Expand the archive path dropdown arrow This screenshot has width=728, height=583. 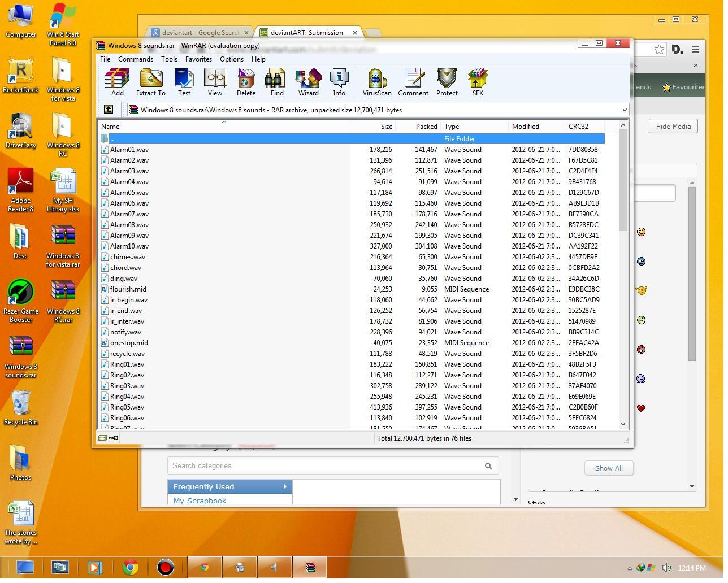(624, 110)
